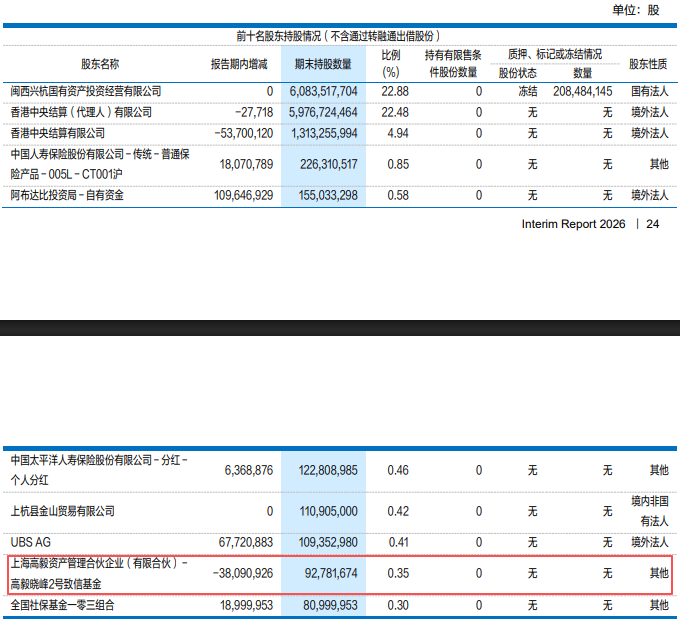Select shareholder 闽西兴杭国有资产投资经营有限公司
Viewport: 680px width, 619px height.
86,91
